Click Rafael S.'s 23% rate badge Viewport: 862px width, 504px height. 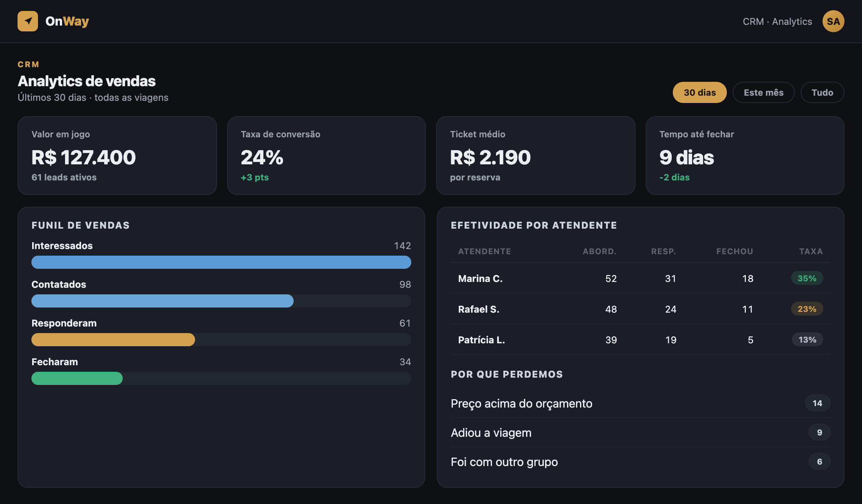807,309
